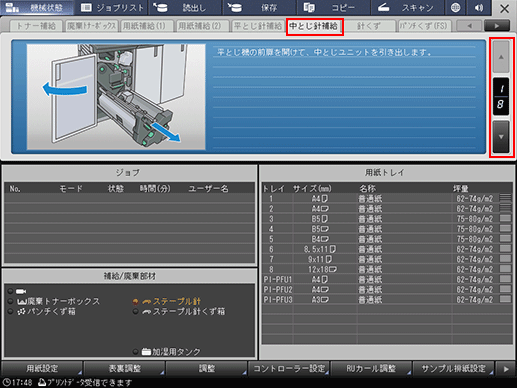This screenshot has height=388, width=517.
Task: Click the 名称 name column header
Action: (367, 189)
